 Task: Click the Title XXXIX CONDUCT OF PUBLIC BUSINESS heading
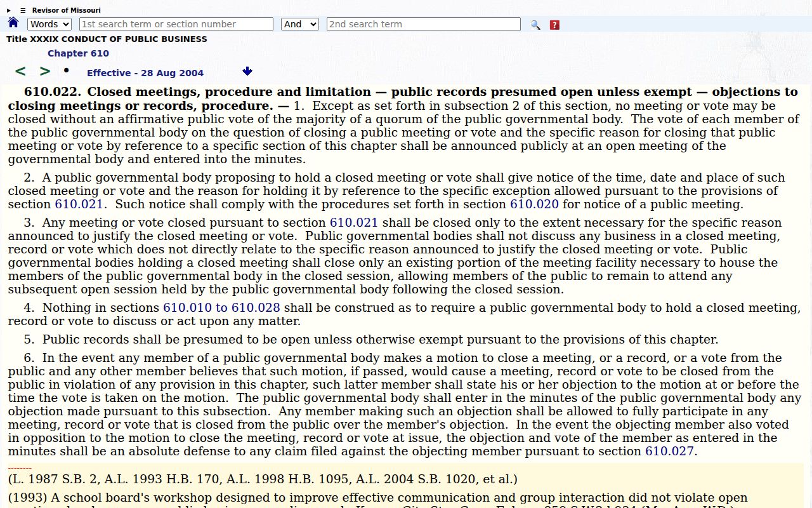click(107, 39)
